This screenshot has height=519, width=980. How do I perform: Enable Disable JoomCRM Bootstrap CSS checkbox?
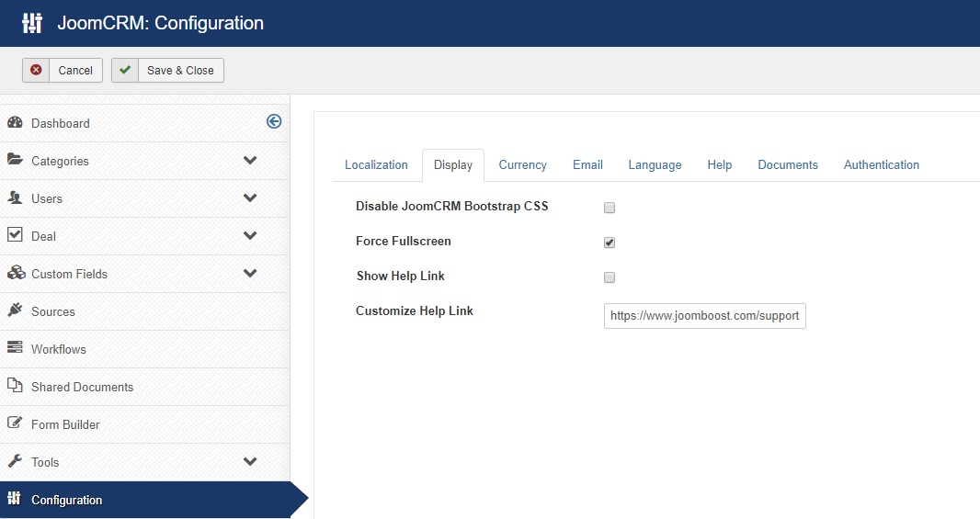[x=610, y=208]
